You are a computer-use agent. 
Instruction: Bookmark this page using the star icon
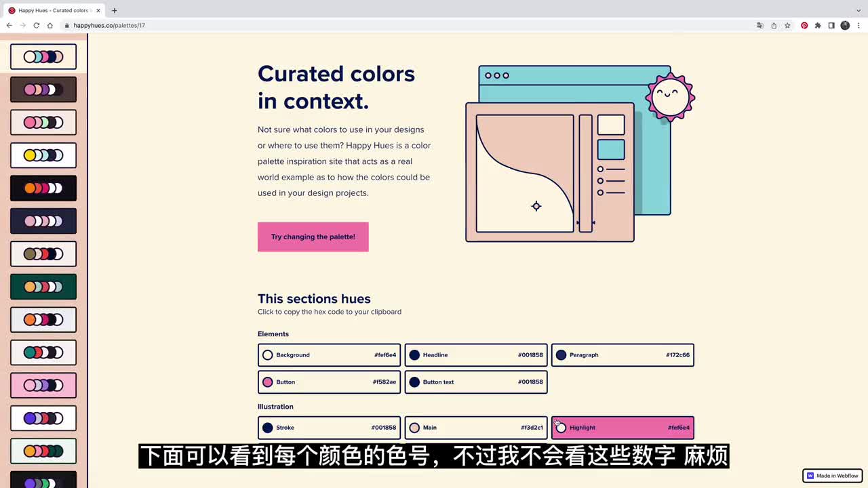787,25
